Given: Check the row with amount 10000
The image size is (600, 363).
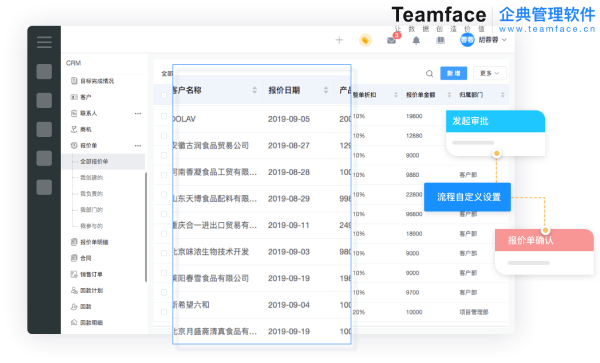Looking at the screenshot, I should point(164,312).
